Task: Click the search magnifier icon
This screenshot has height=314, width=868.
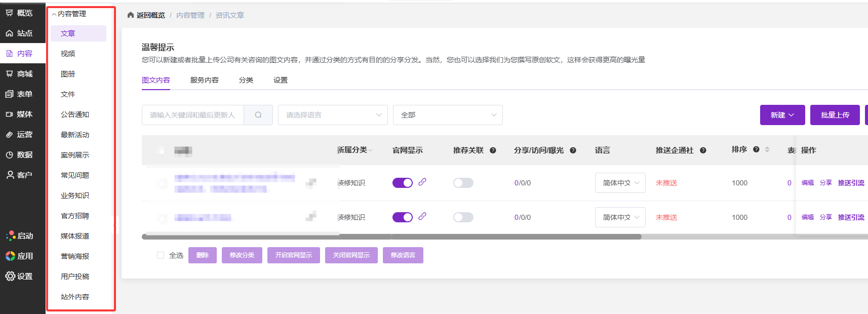Action: [x=258, y=115]
